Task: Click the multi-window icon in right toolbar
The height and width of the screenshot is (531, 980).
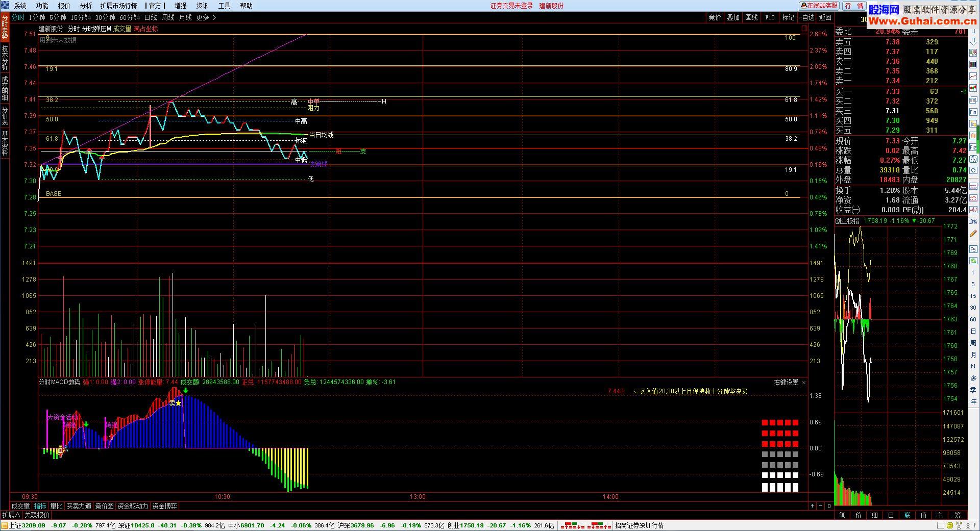Action: click(973, 99)
